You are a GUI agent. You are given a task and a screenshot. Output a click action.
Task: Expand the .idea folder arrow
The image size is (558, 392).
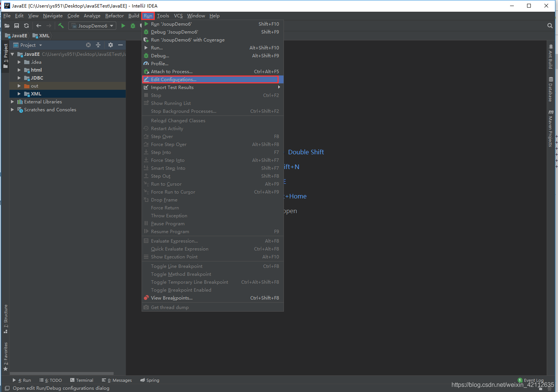[19, 62]
